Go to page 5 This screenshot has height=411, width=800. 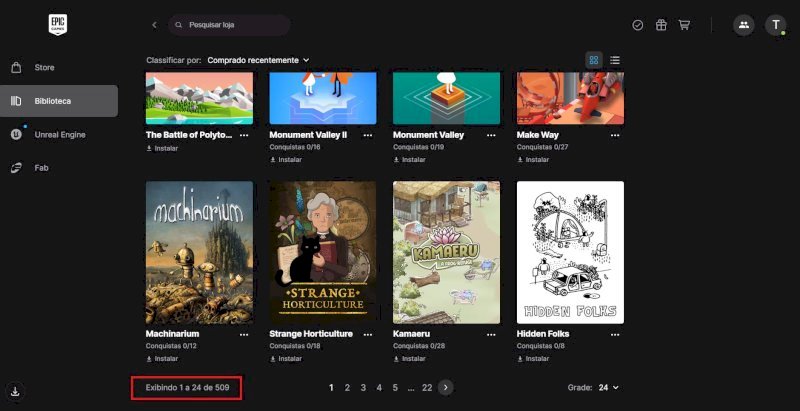point(395,388)
